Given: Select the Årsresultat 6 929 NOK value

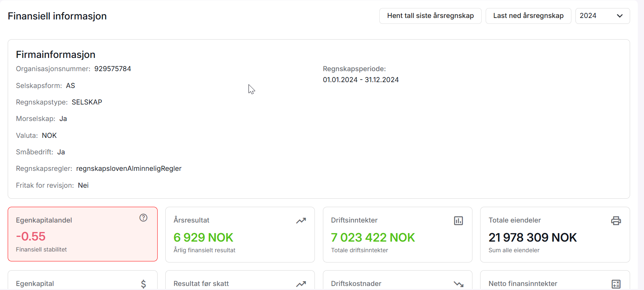Looking at the screenshot, I should [203, 238].
